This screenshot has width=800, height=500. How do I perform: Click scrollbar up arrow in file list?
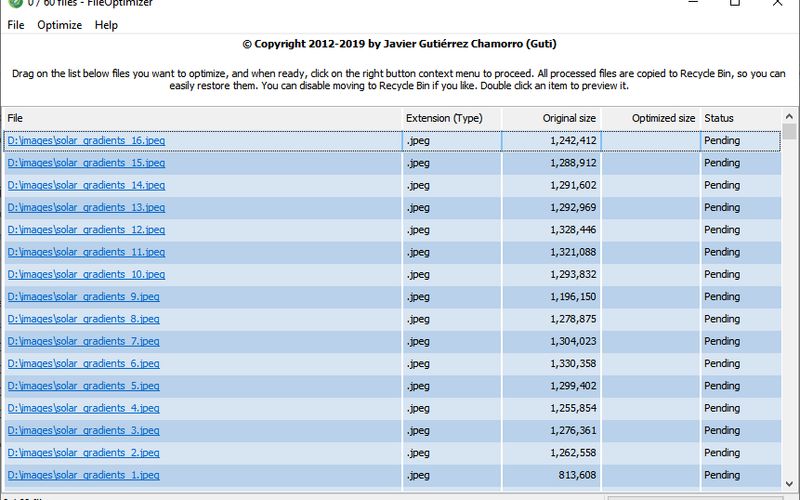789,116
